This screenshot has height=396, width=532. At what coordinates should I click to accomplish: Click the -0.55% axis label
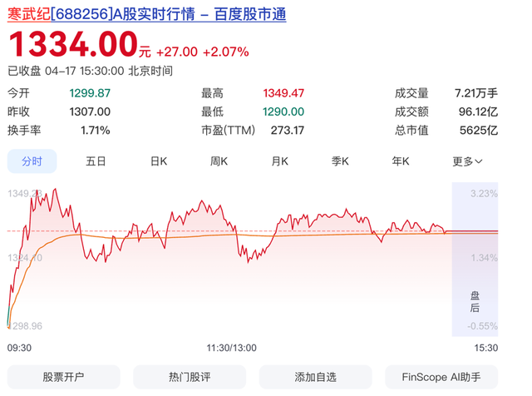[482, 326]
